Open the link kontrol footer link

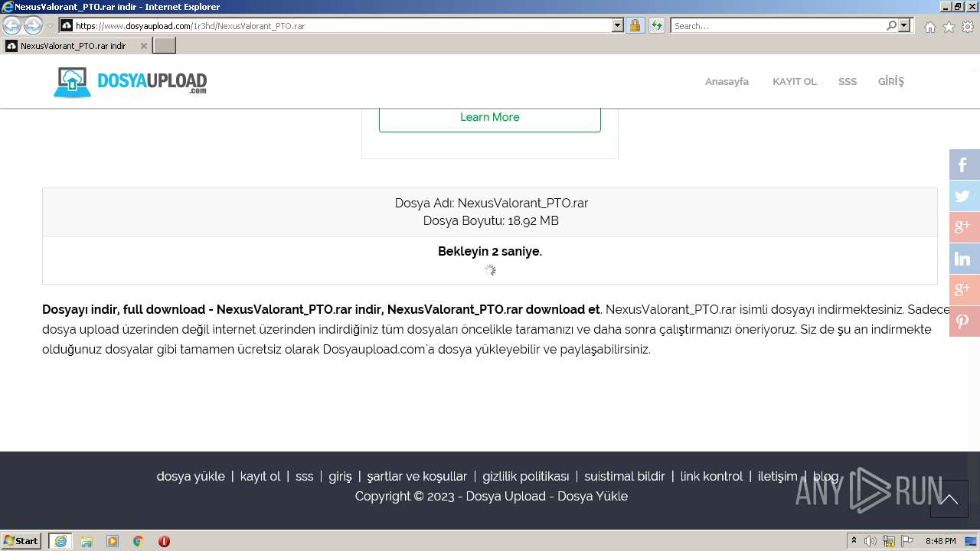(712, 476)
